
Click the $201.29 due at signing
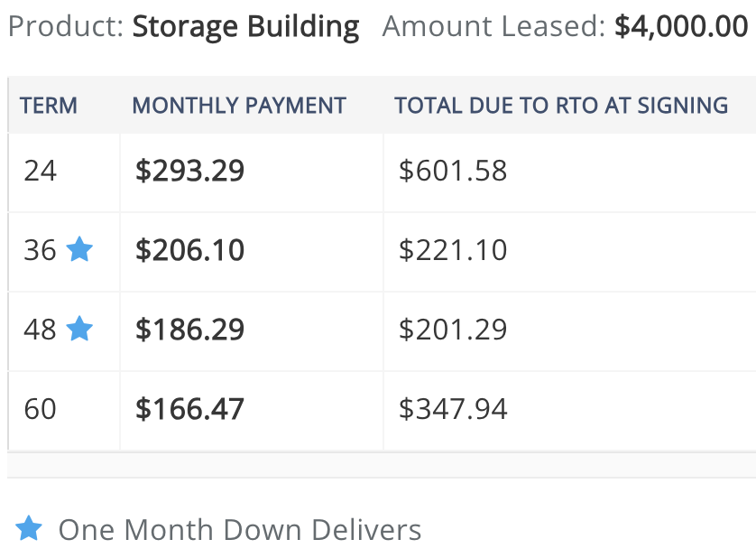point(453,330)
